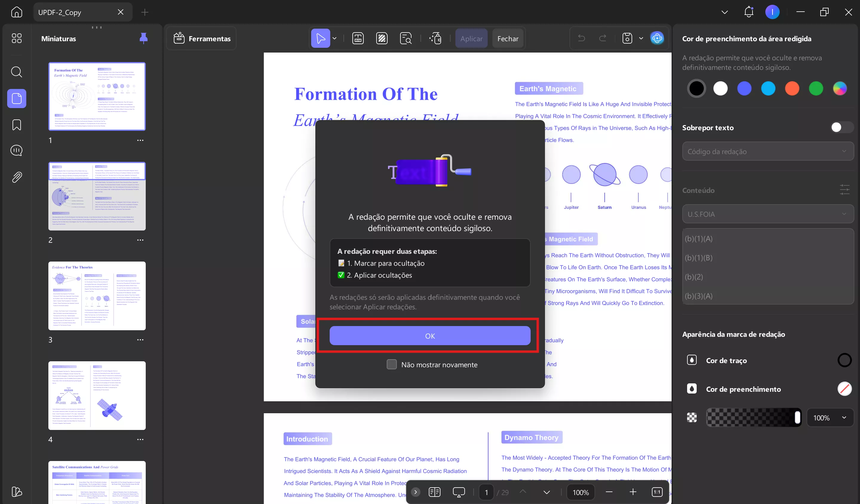Select the page thumbnails panel icon
This screenshot has height=504, width=860.
click(x=16, y=99)
